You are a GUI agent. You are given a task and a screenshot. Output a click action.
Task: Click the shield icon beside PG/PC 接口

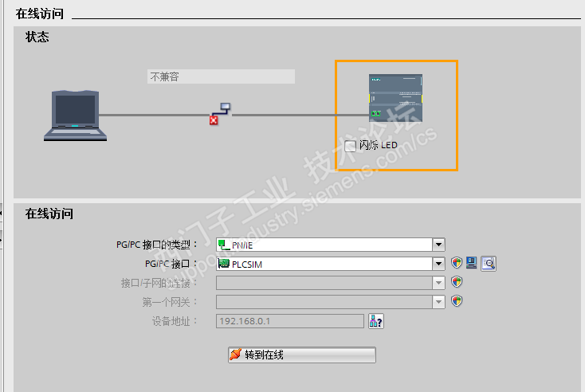[x=457, y=263]
